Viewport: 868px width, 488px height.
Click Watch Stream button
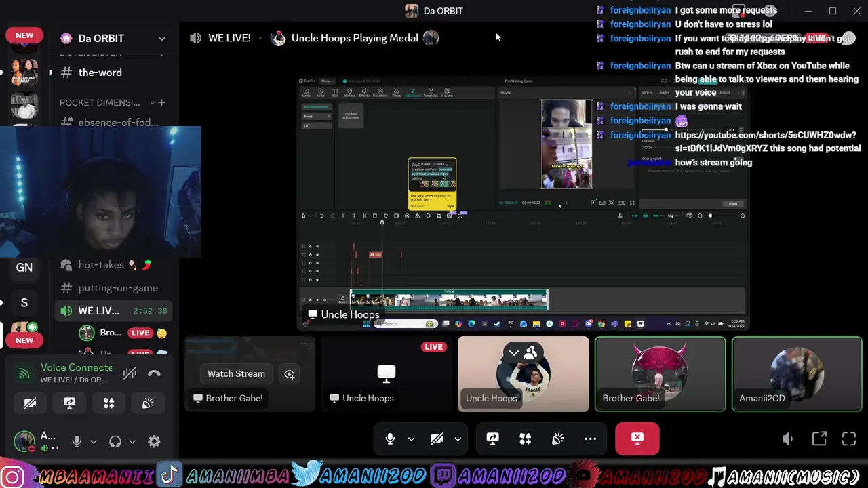[x=236, y=373]
